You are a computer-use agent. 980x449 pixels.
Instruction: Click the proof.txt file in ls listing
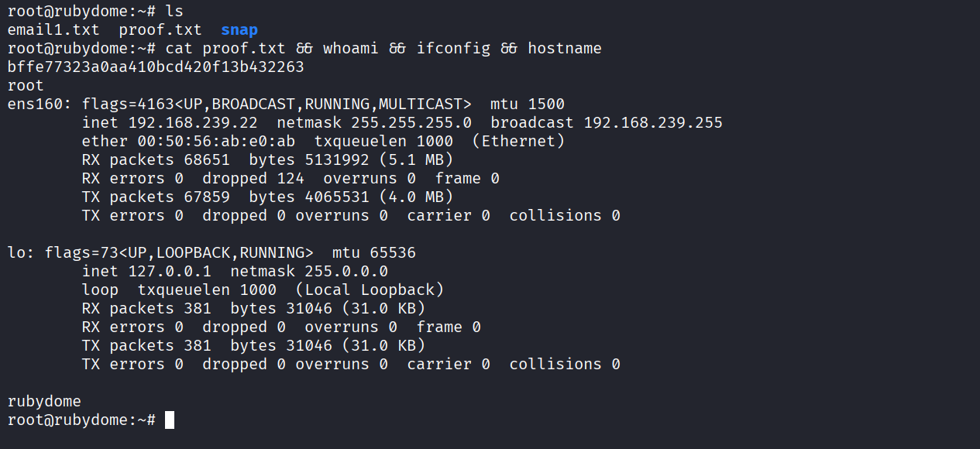[x=160, y=30]
